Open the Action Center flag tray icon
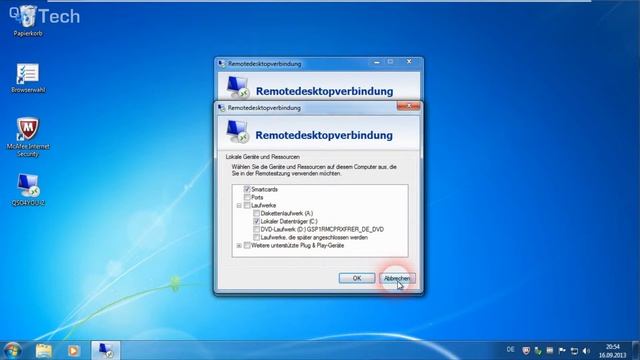The width and height of the screenshot is (640, 360). pos(562,351)
